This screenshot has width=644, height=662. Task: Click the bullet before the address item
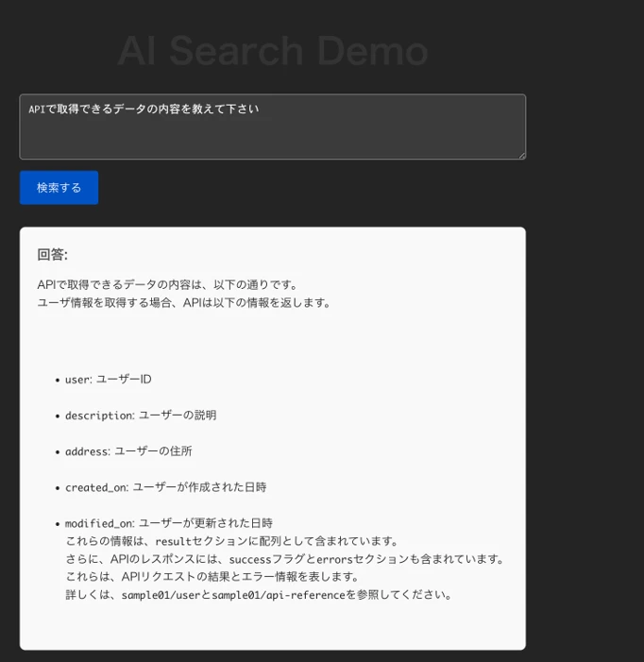(57, 452)
